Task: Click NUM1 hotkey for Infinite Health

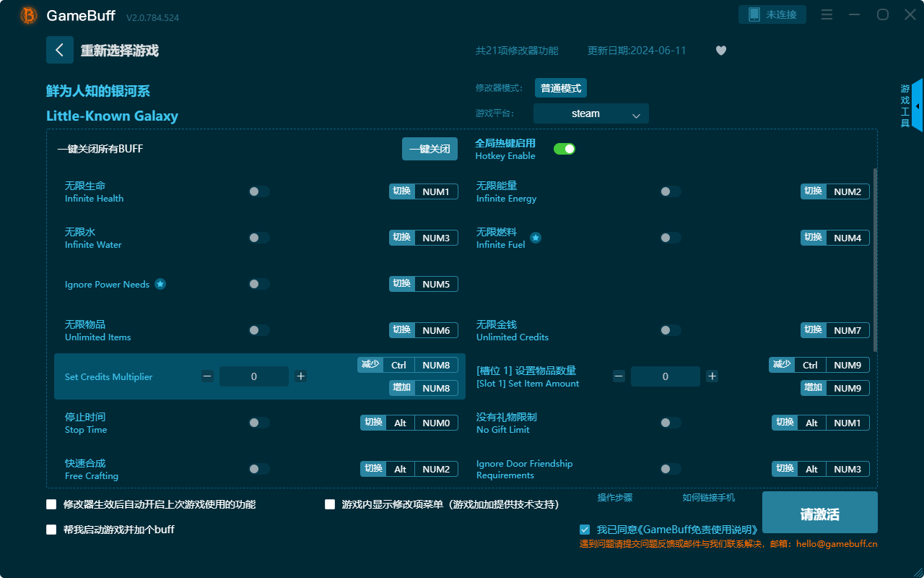Action: (436, 191)
